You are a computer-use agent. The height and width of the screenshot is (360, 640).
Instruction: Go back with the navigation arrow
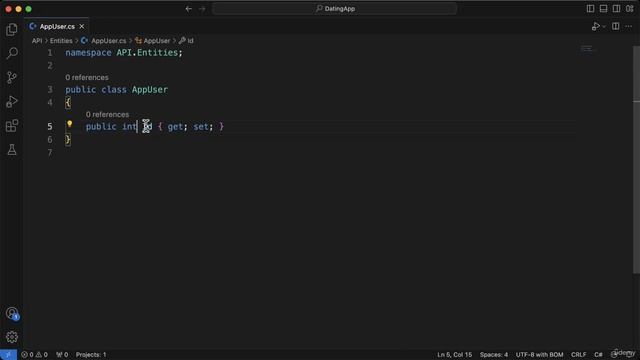click(189, 9)
